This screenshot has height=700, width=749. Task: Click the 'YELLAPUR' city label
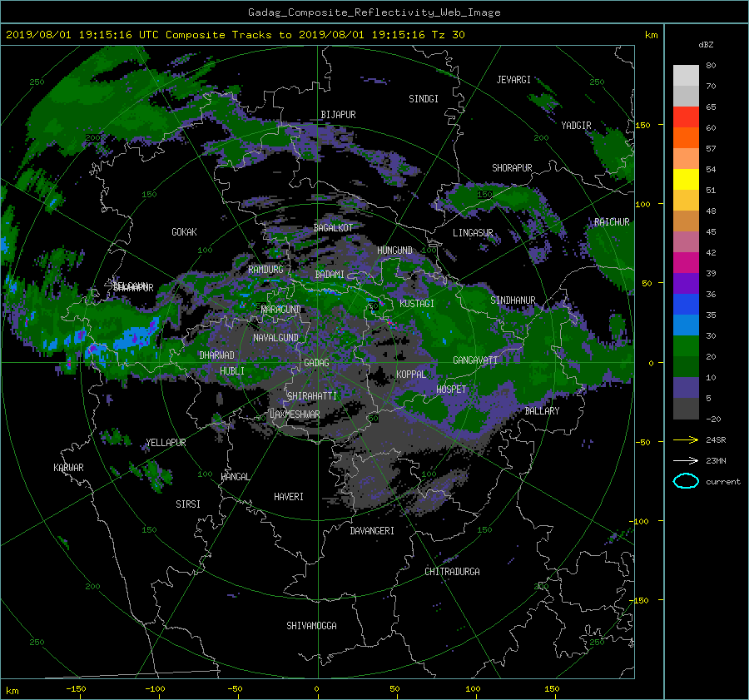tap(166, 443)
